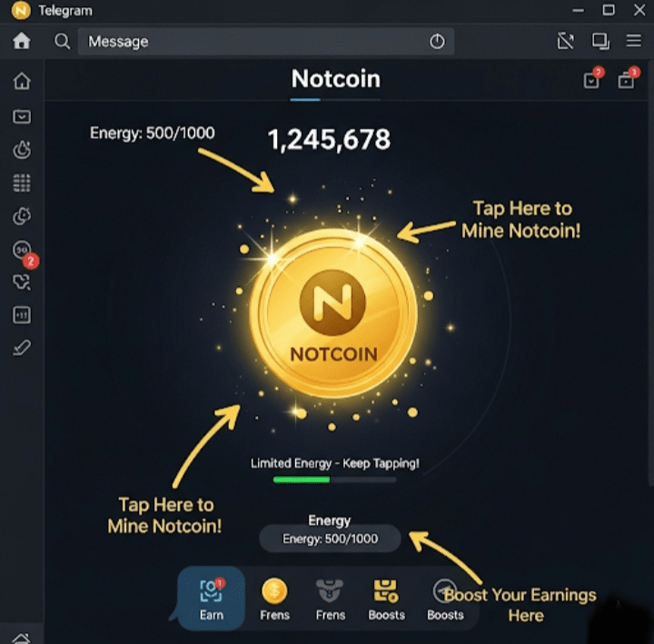Tap the golden Notcoin coin

(x=332, y=312)
